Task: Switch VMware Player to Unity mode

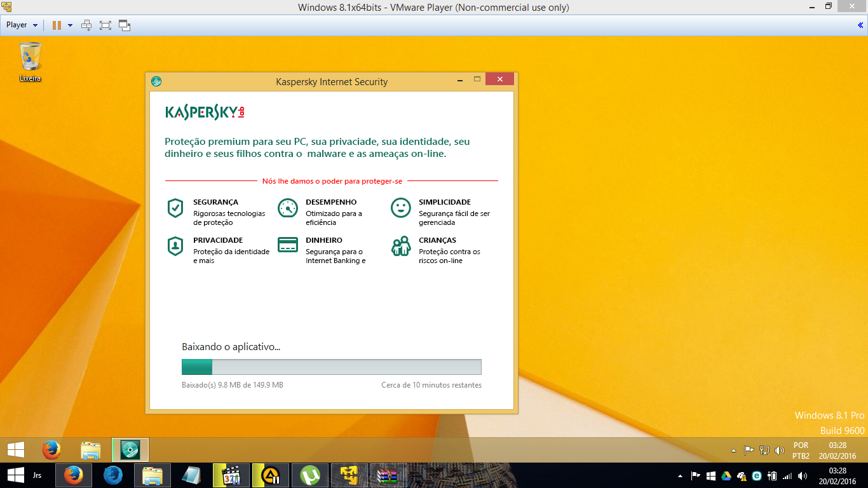Action: point(125,25)
